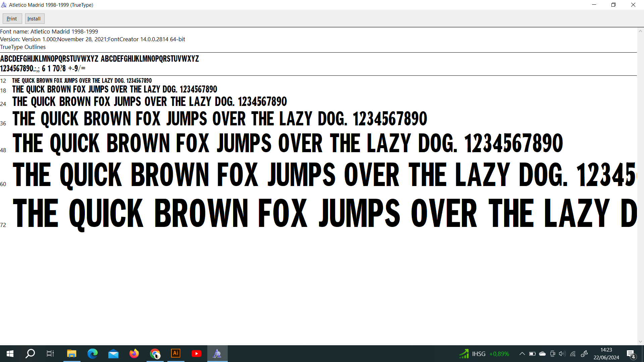Open Task View
Screen dimensions: 644x362
(x=50, y=354)
